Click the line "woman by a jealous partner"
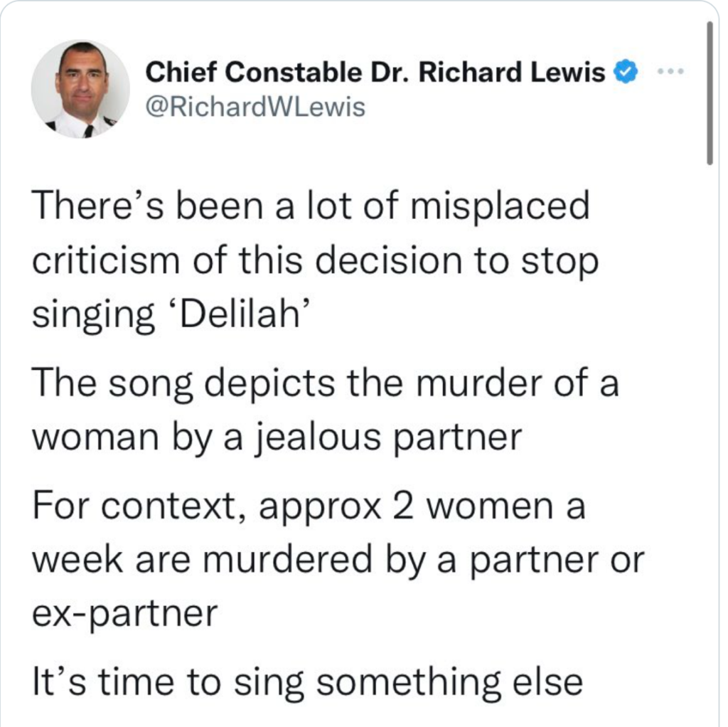Viewport: 728px width, 727px height. (x=277, y=437)
